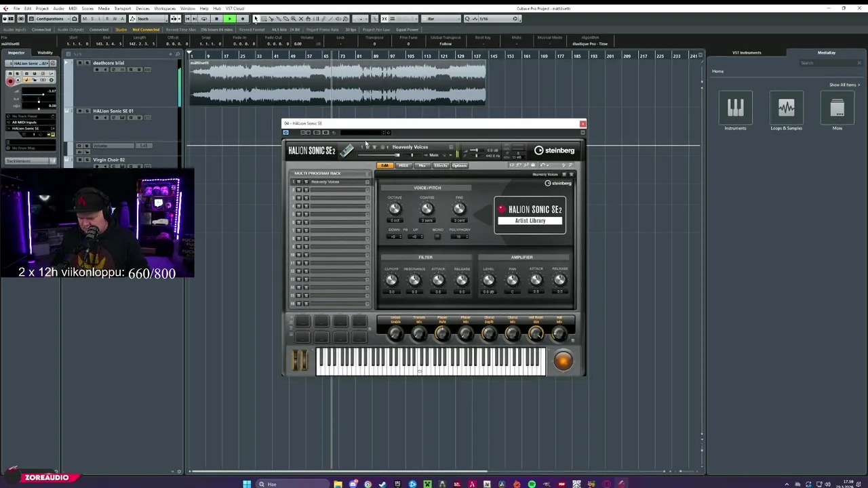This screenshot has width=868, height=488.
Task: Click the amplifier Pan knob
Action: tap(513, 280)
